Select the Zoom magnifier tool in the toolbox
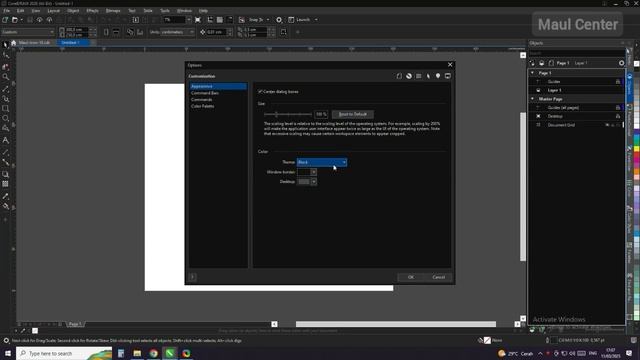The image size is (640, 360). pos(5,77)
